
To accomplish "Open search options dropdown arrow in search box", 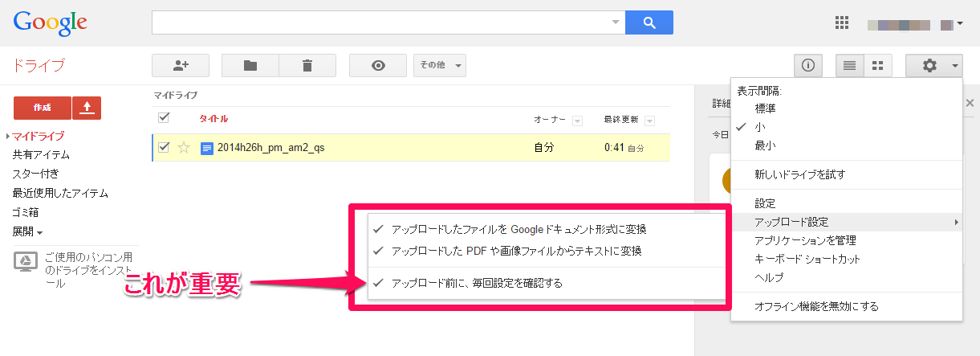I will (616, 23).
